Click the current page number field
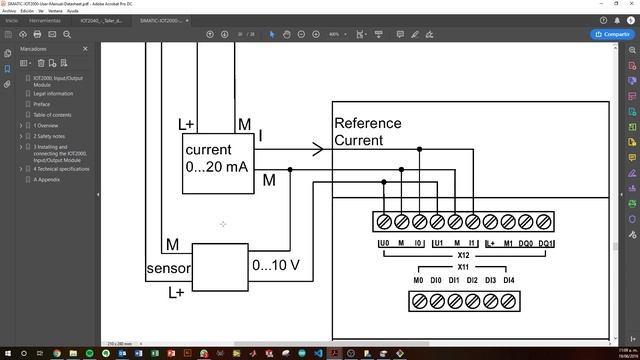The width and height of the screenshot is (640, 360). tap(240, 35)
